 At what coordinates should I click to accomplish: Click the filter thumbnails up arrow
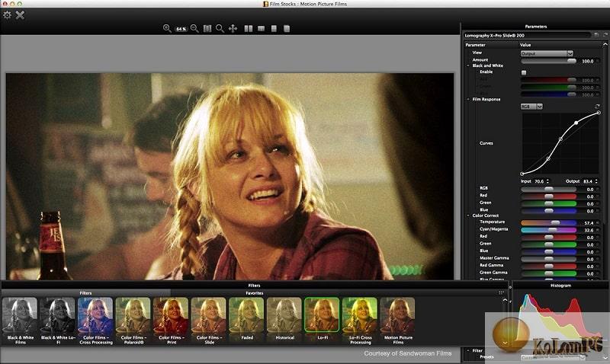pyautogui.click(x=505, y=300)
